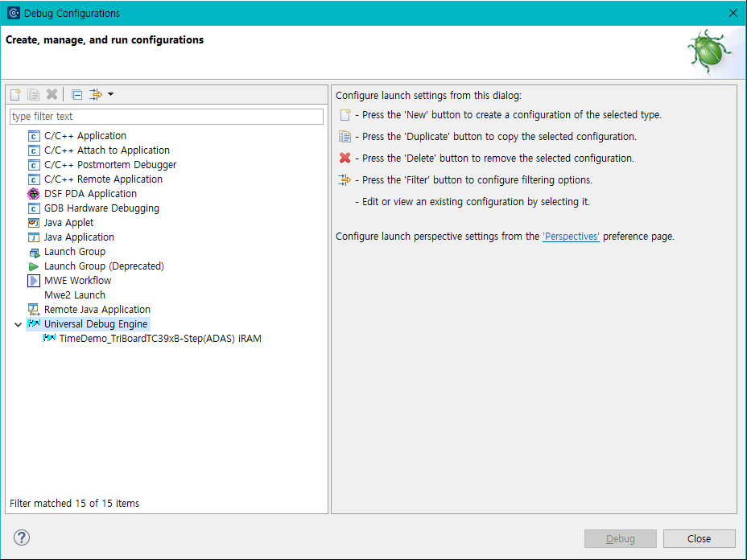Select DSF PDA Application entry

coord(90,194)
